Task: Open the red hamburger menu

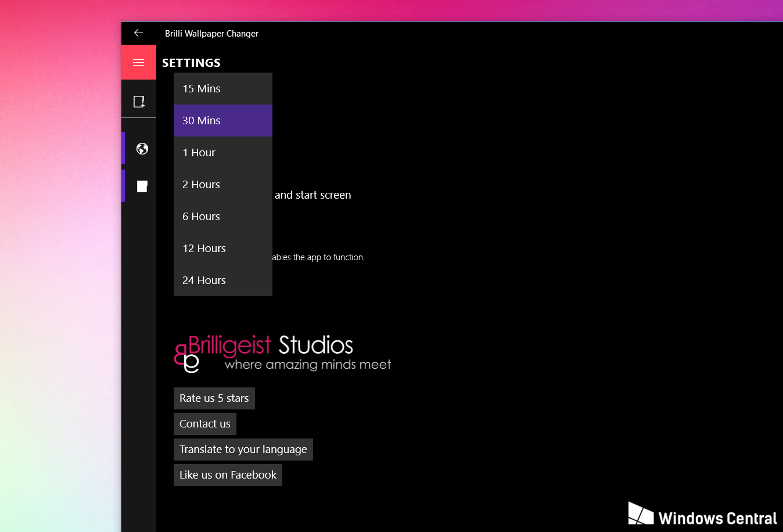Action: point(139,62)
